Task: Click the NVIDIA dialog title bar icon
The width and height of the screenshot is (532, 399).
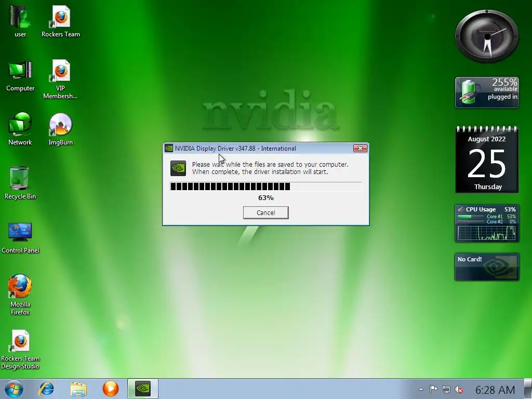Action: [169, 148]
